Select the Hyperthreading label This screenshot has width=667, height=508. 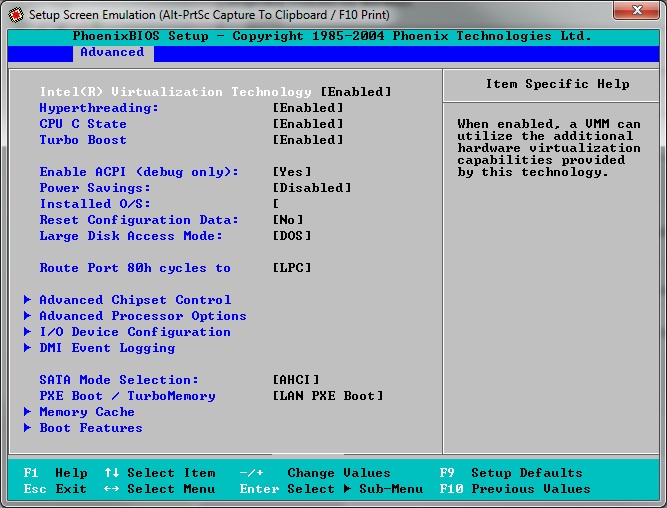pyautogui.click(x=99, y=108)
